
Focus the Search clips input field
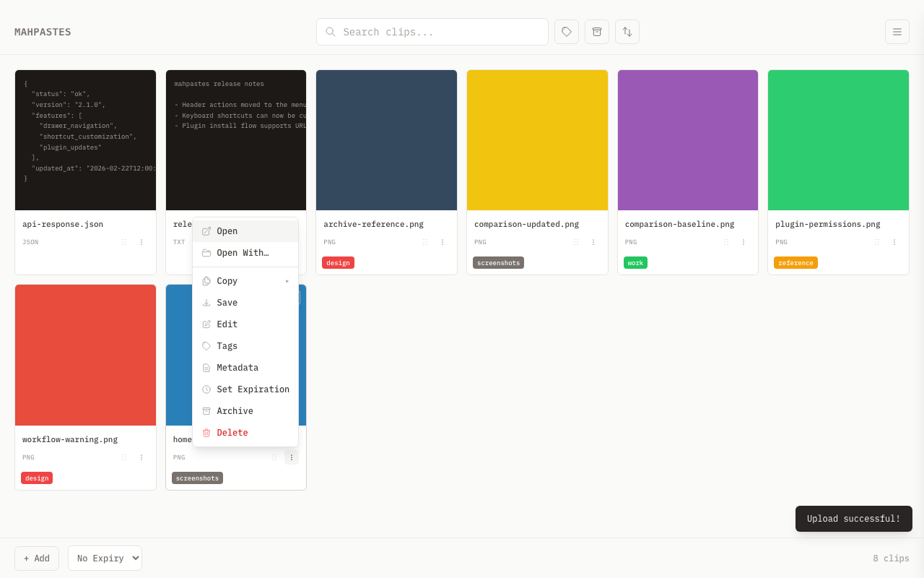(x=440, y=32)
